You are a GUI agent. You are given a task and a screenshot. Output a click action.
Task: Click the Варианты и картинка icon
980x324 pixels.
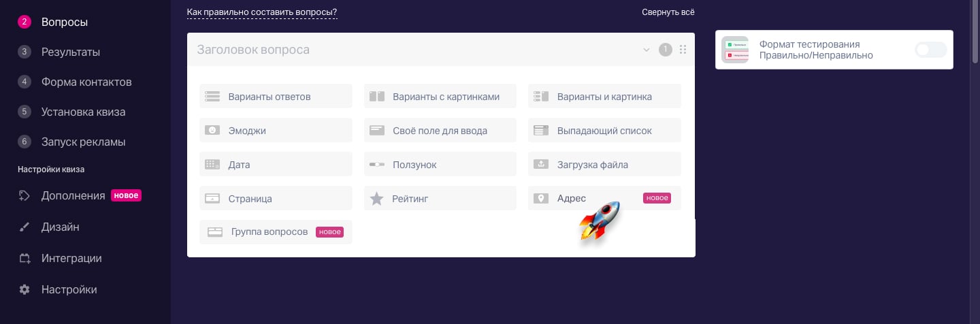(541, 97)
